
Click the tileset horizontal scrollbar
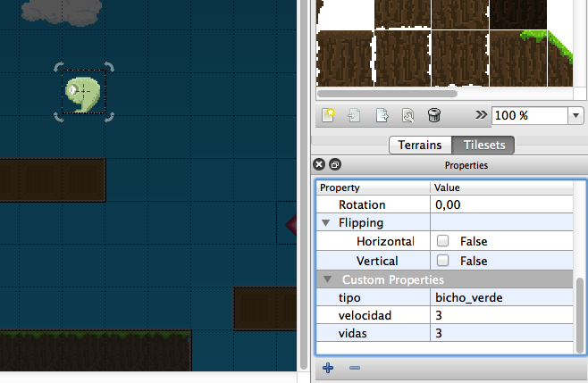click(387, 94)
